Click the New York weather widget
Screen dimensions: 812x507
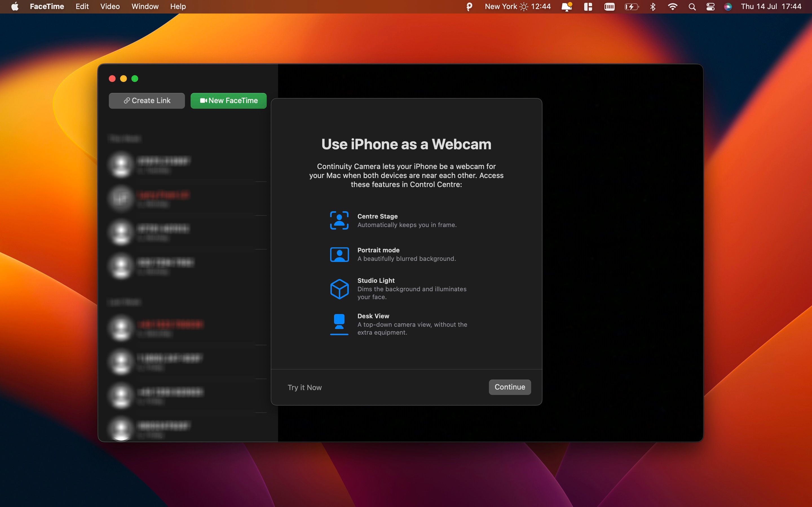coord(517,7)
